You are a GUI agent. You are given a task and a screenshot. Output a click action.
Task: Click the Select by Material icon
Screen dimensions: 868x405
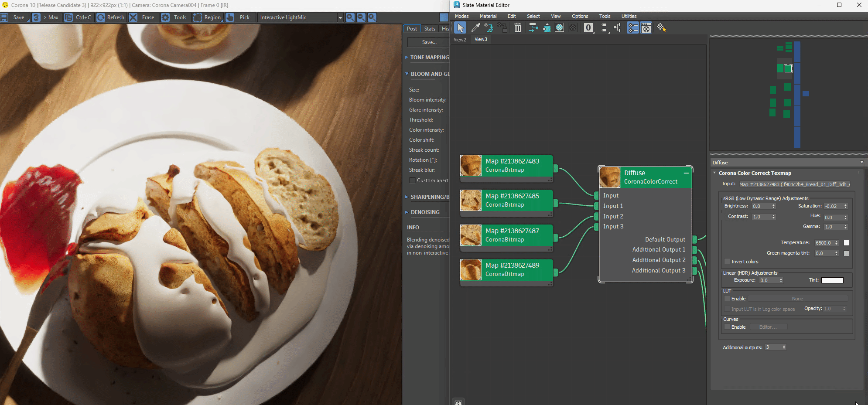[661, 28]
